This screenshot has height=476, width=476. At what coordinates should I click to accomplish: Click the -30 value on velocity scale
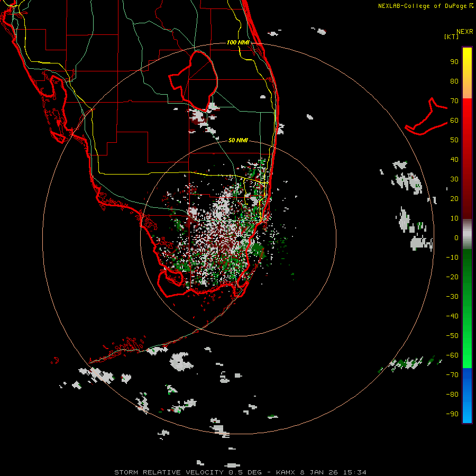pyautogui.click(x=452, y=297)
